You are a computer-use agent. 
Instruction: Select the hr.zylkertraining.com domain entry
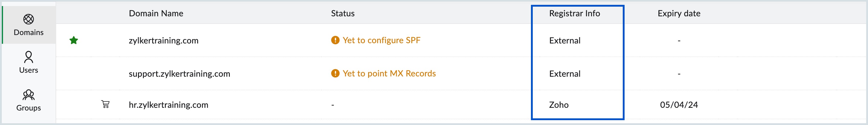point(169,105)
